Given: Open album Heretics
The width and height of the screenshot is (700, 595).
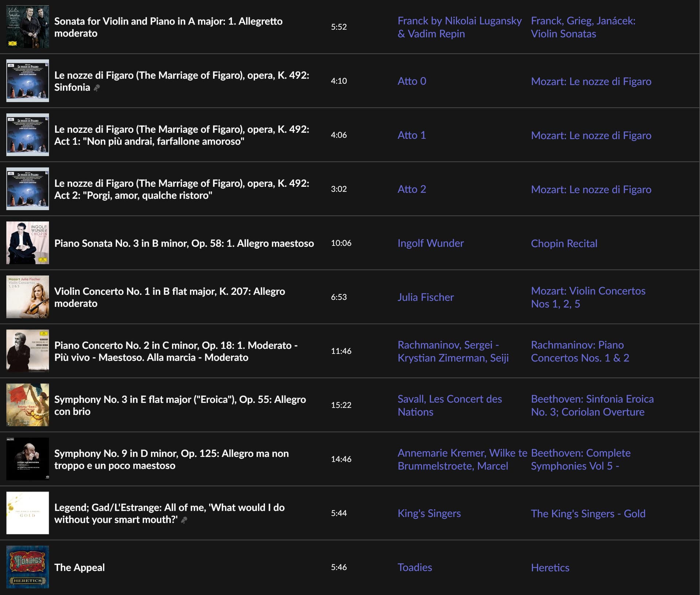Looking at the screenshot, I should pyautogui.click(x=550, y=567).
